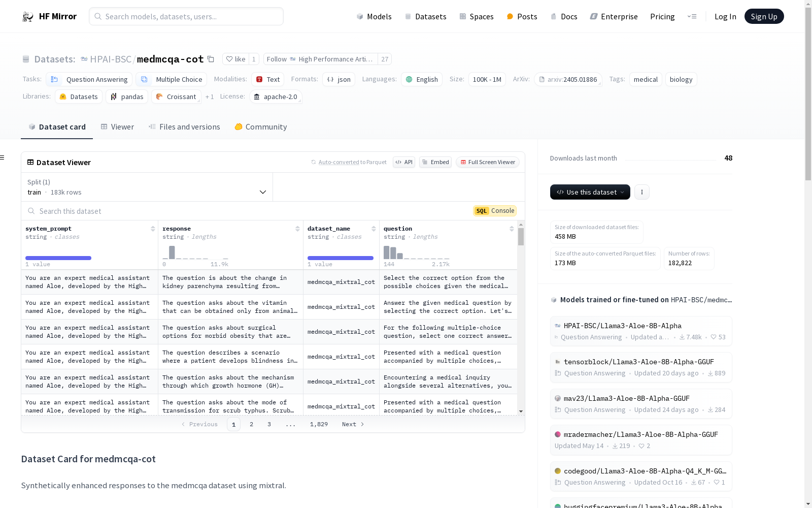Image resolution: width=812 pixels, height=508 pixels.
Task: Open the arxiv:2405.01886 paper tag
Action: pos(568,79)
